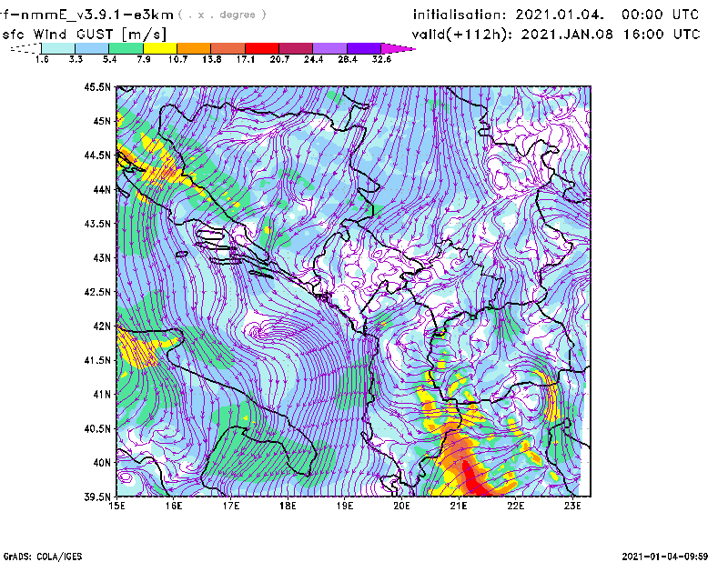Click the legend value 28.4
Screen dimensions: 728x562
348,59
